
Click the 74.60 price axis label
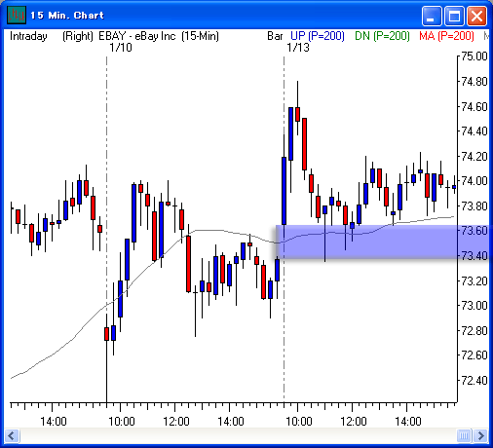click(474, 106)
